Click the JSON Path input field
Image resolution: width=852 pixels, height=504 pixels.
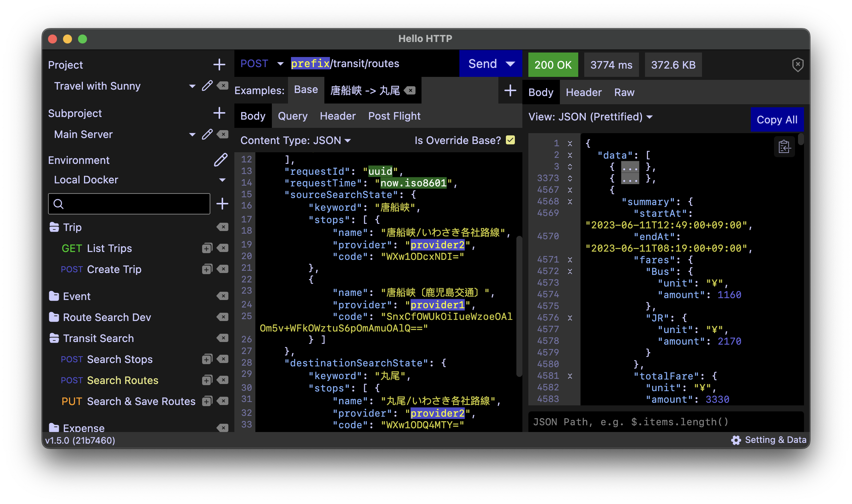[666, 422]
